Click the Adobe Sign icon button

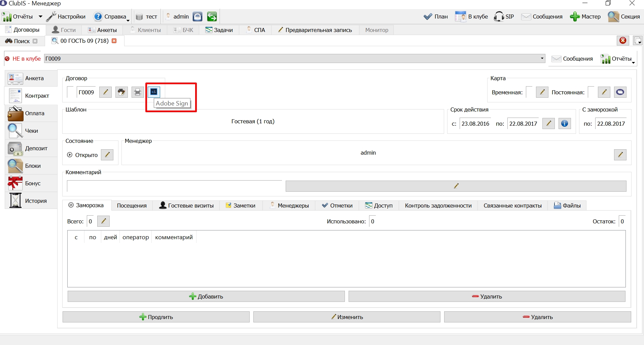point(154,92)
